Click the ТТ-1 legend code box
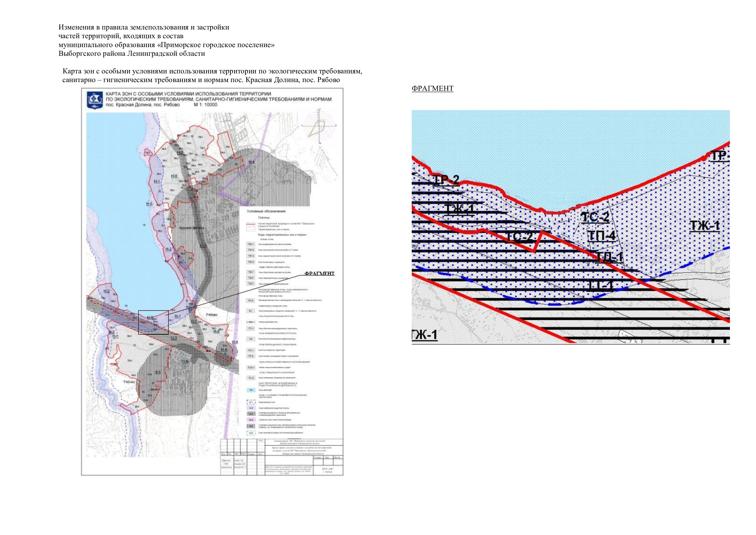The height and width of the screenshot is (535, 756). (x=251, y=328)
